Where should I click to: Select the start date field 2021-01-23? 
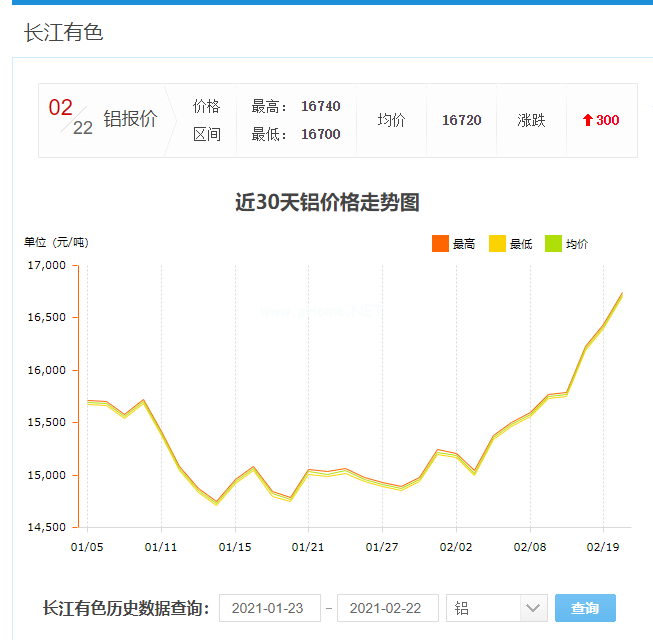pyautogui.click(x=269, y=608)
